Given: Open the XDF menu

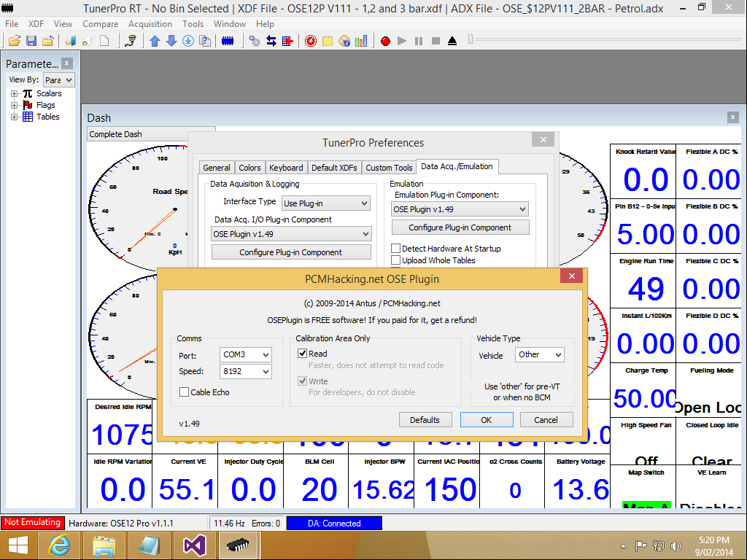Looking at the screenshot, I should (x=36, y=24).
